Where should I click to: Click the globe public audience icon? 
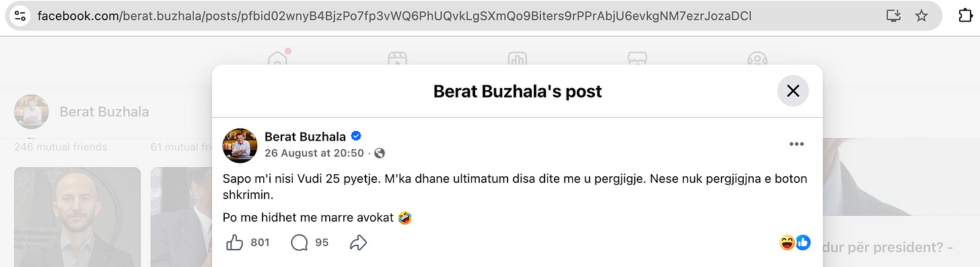click(380, 153)
